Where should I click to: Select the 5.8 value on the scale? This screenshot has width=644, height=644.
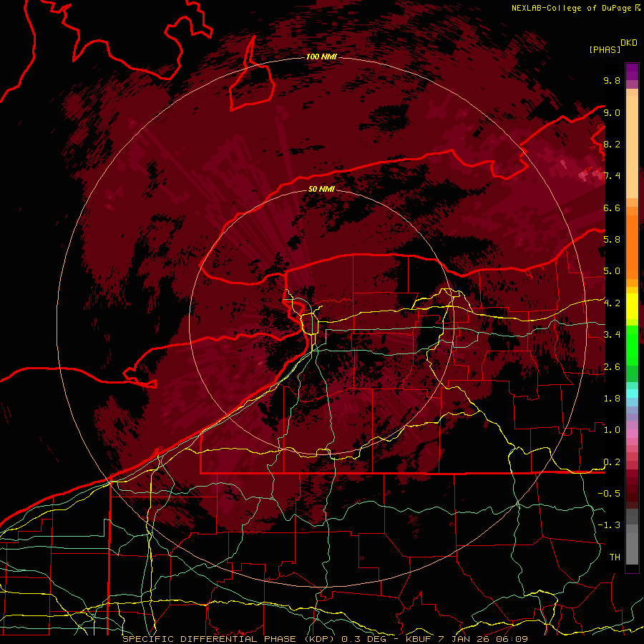(612, 240)
